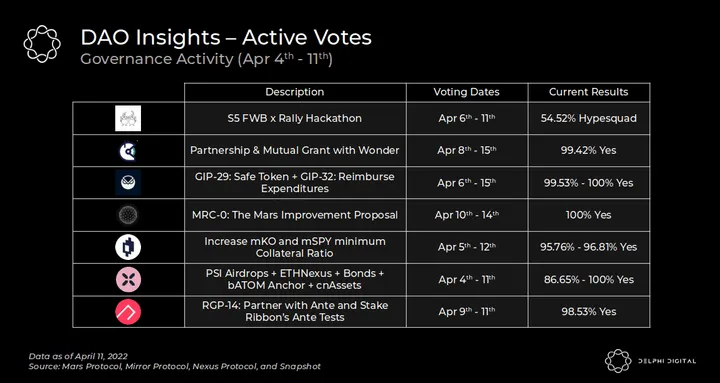Viewport: 720px width, 383px height.
Task: Select the Current Results column header
Action: 589,92
